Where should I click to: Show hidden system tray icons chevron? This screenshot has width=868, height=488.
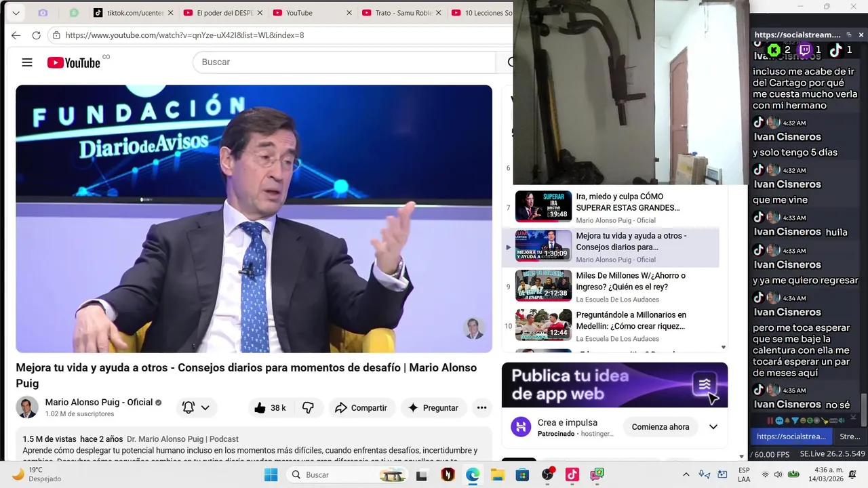click(686, 474)
